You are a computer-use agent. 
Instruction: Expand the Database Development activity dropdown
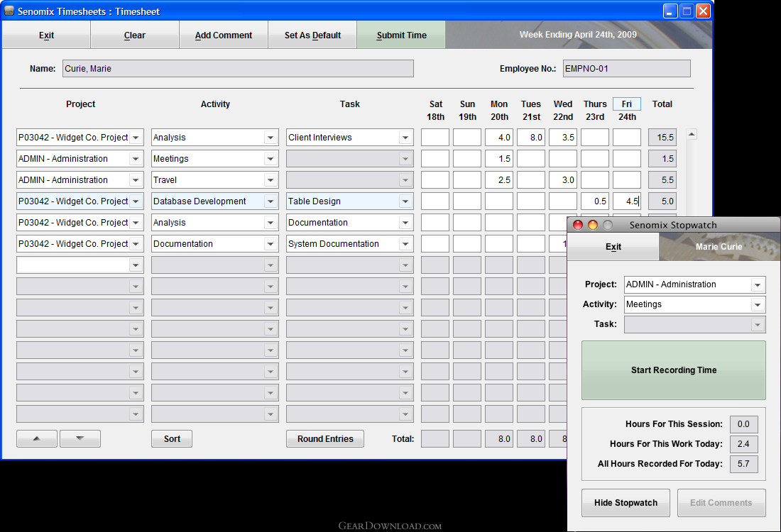pos(271,201)
